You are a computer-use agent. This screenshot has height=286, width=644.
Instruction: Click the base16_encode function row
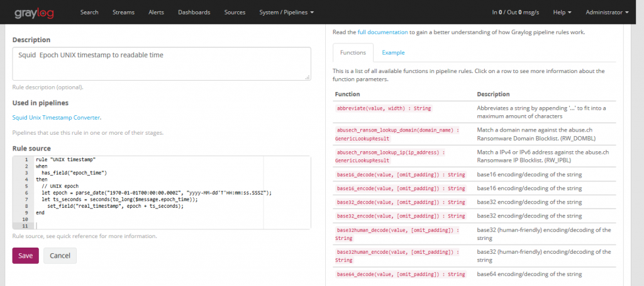point(474,188)
